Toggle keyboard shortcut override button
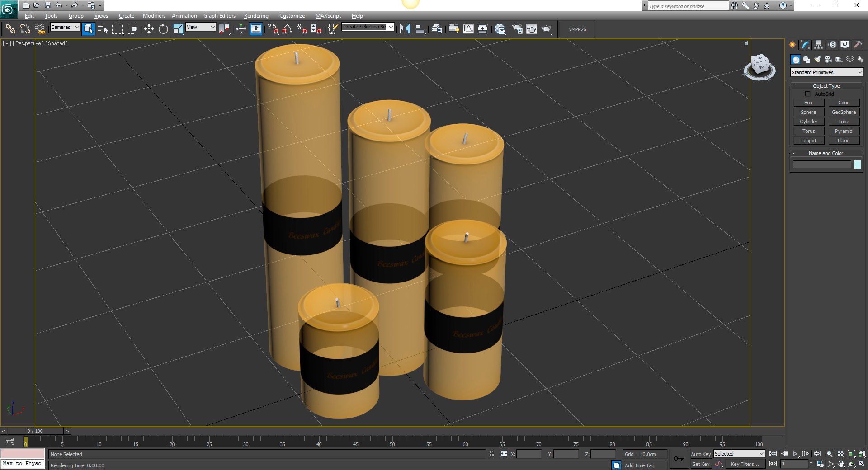Screen dimensions: 868x470 (256, 29)
